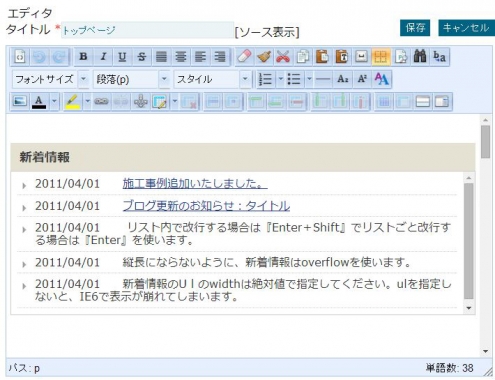
Task: Click the insert link chain icon
Action: pyautogui.click(x=101, y=101)
